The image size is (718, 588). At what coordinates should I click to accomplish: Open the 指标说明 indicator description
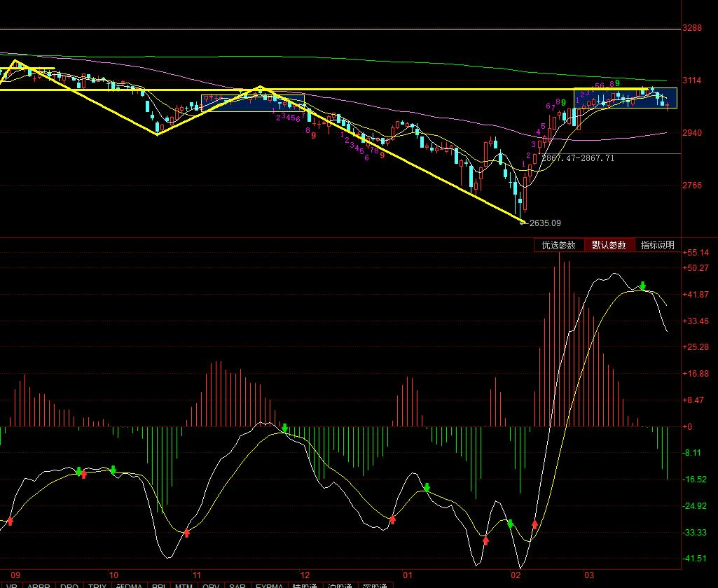[x=657, y=245]
